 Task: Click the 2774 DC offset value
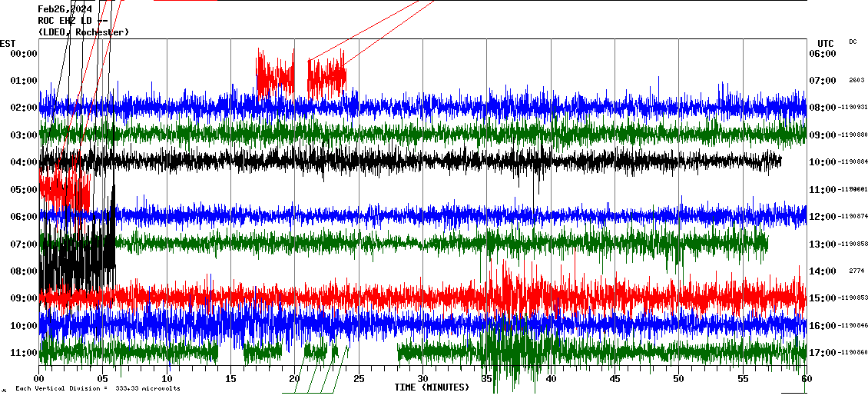click(x=856, y=271)
